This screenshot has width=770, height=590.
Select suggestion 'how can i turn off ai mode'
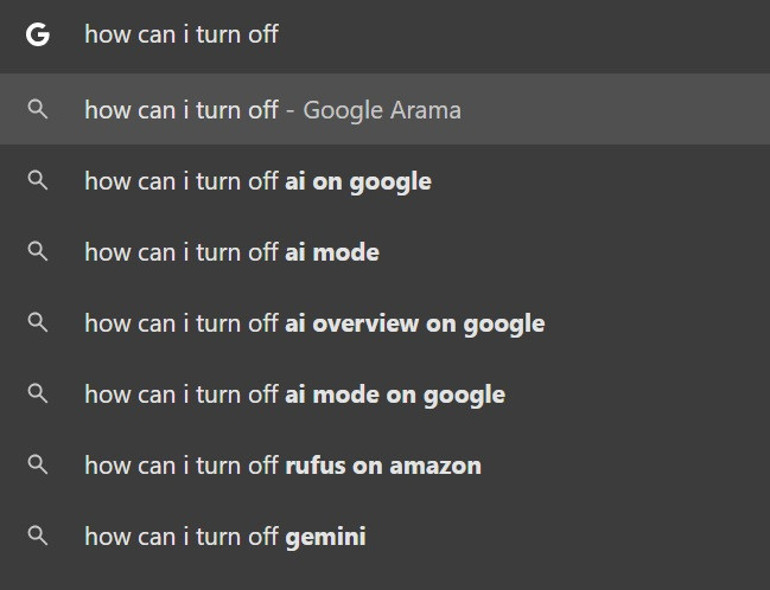[x=231, y=252]
